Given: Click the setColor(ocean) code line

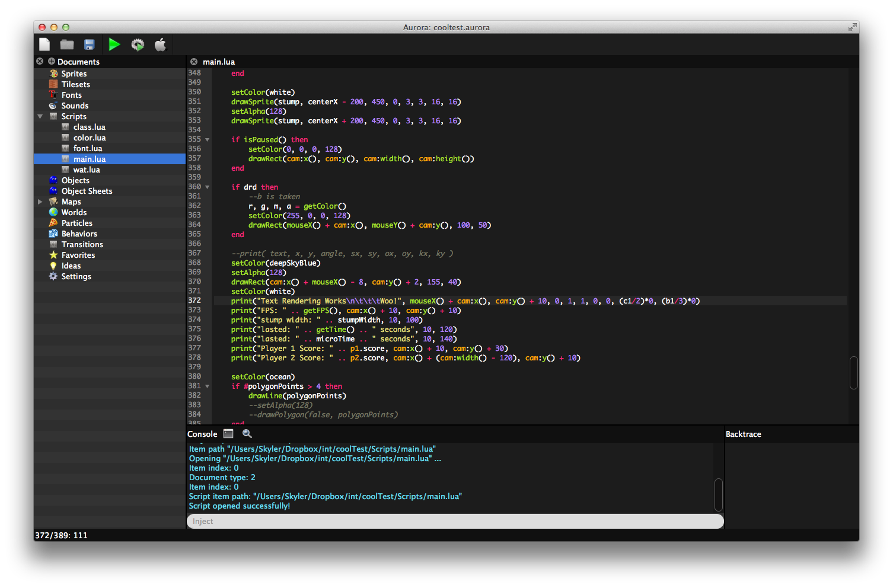Looking at the screenshot, I should coord(263,377).
